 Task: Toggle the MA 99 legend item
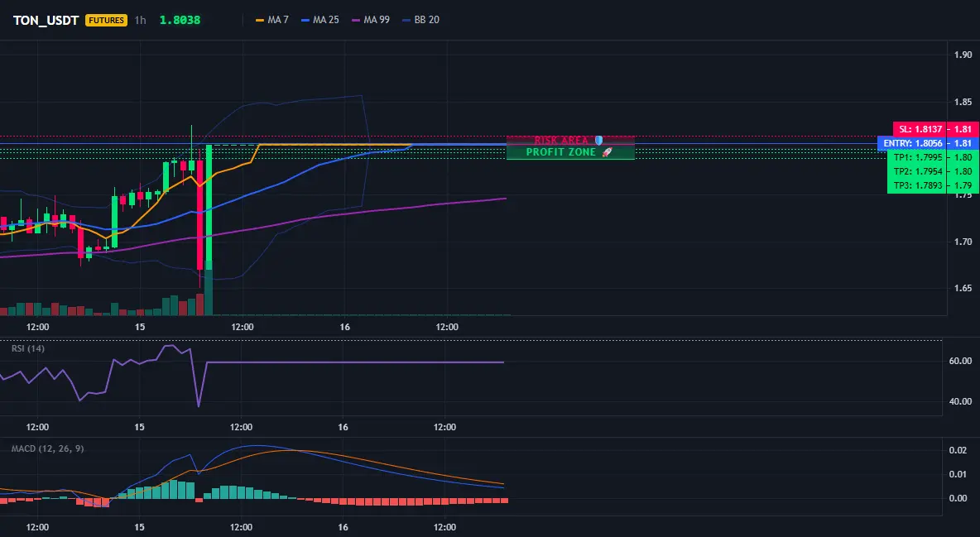point(371,20)
